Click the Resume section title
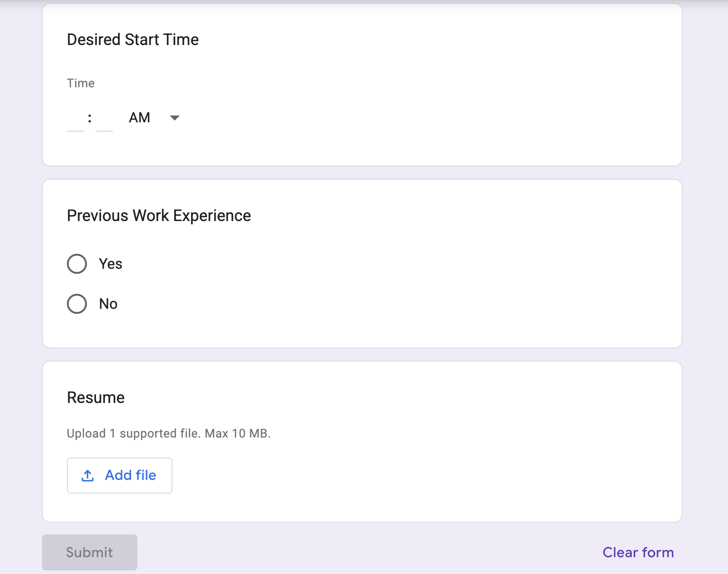 pyautogui.click(x=95, y=397)
